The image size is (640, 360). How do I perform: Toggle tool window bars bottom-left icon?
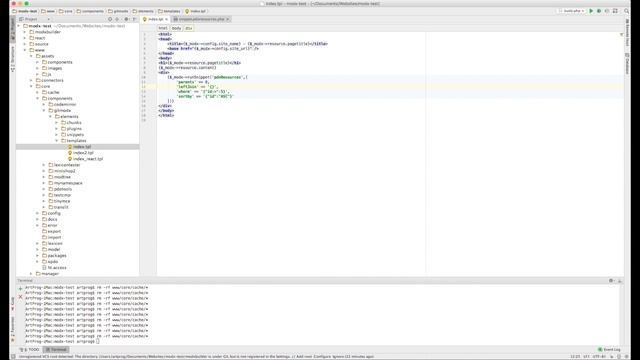point(13,356)
